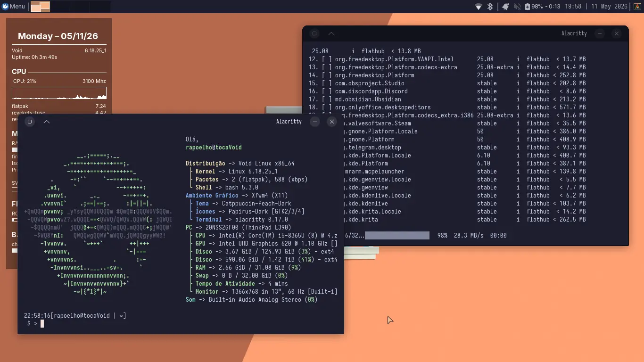Click the 'md.obsidian.Obsidian' row
Screen dimensions: 644x362
click(x=447, y=99)
